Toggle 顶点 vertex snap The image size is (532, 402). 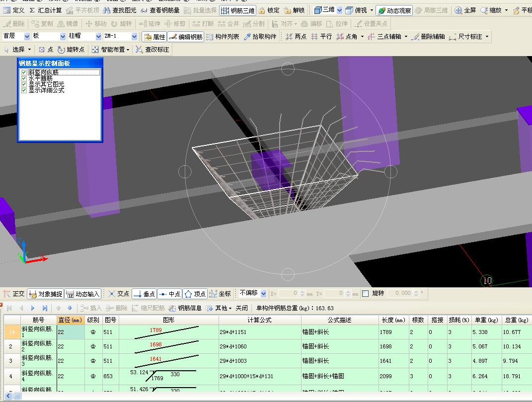click(x=195, y=294)
